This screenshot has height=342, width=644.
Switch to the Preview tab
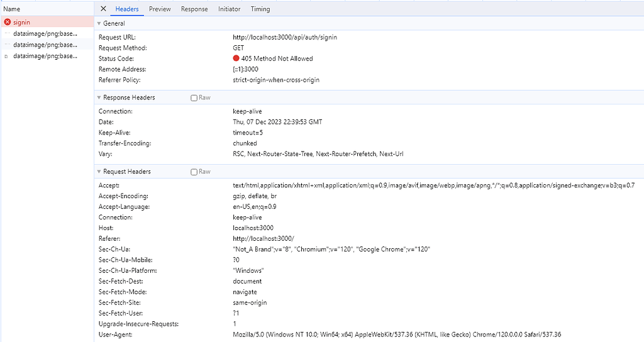click(160, 9)
